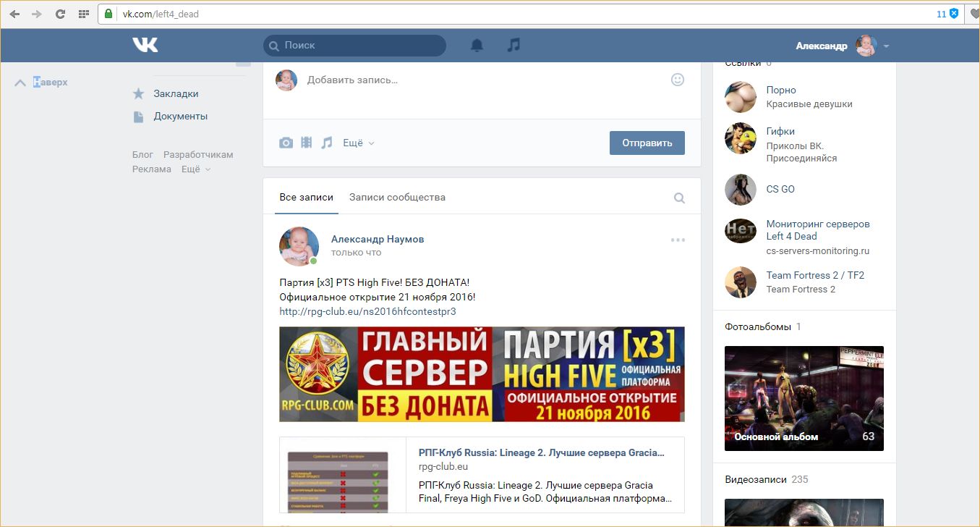The height and width of the screenshot is (527, 980).
Task: Click the small avatar beside Добавить запись
Action: (x=286, y=80)
